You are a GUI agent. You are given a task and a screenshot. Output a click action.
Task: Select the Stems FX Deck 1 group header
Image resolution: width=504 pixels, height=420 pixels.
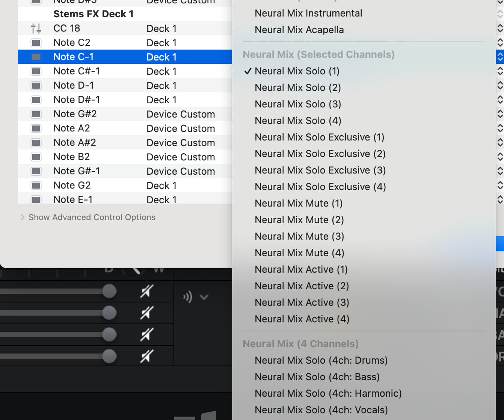[x=94, y=14]
